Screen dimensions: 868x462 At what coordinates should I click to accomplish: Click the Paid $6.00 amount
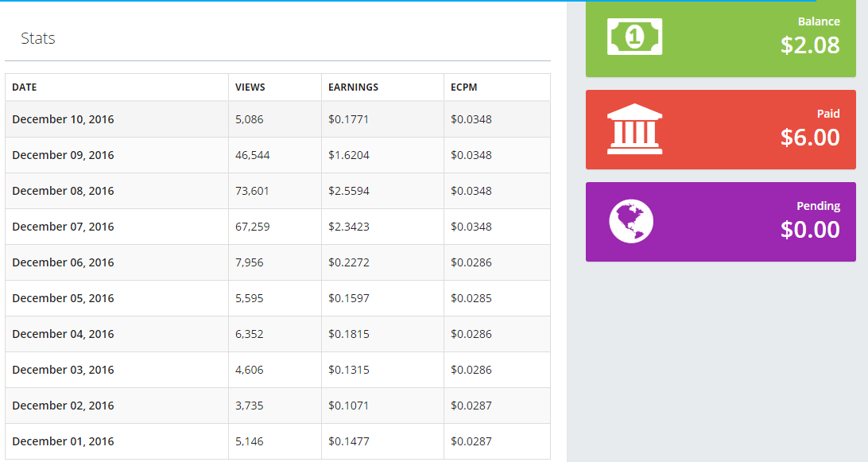point(810,137)
